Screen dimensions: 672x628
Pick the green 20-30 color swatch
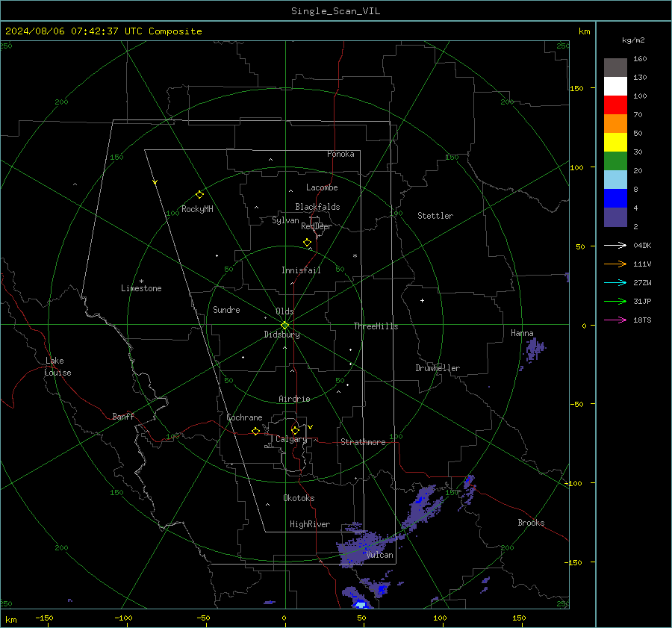(615, 161)
